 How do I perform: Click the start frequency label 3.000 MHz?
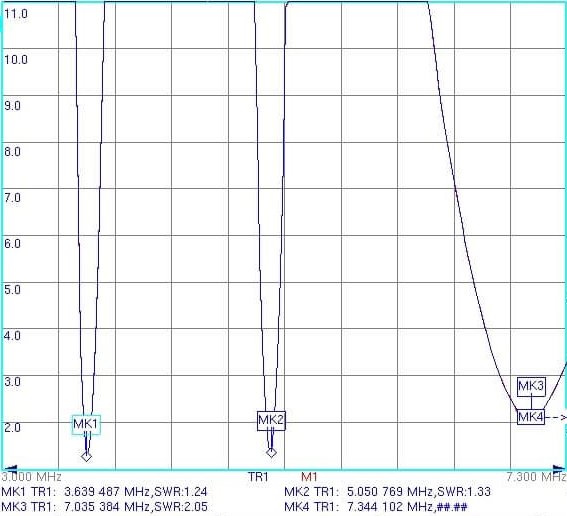tap(32, 477)
